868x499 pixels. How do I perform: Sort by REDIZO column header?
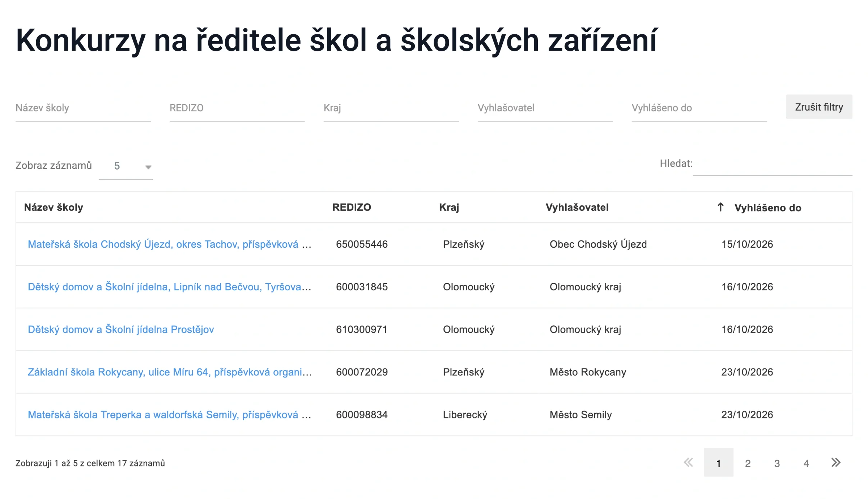tap(352, 208)
